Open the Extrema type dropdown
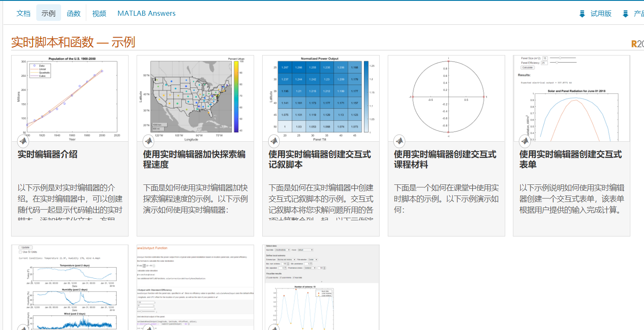 point(286,260)
